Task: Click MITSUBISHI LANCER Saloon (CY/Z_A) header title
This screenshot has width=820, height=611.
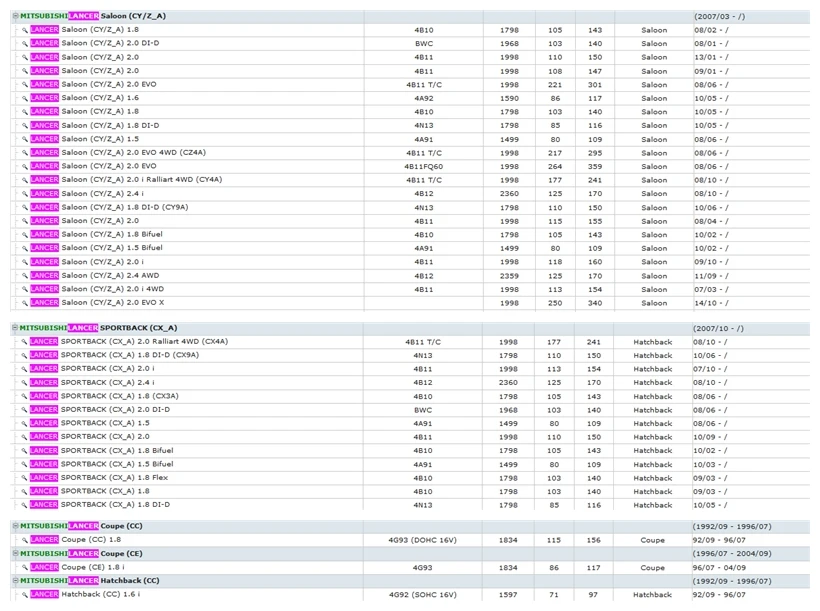Action: pyautogui.click(x=93, y=16)
